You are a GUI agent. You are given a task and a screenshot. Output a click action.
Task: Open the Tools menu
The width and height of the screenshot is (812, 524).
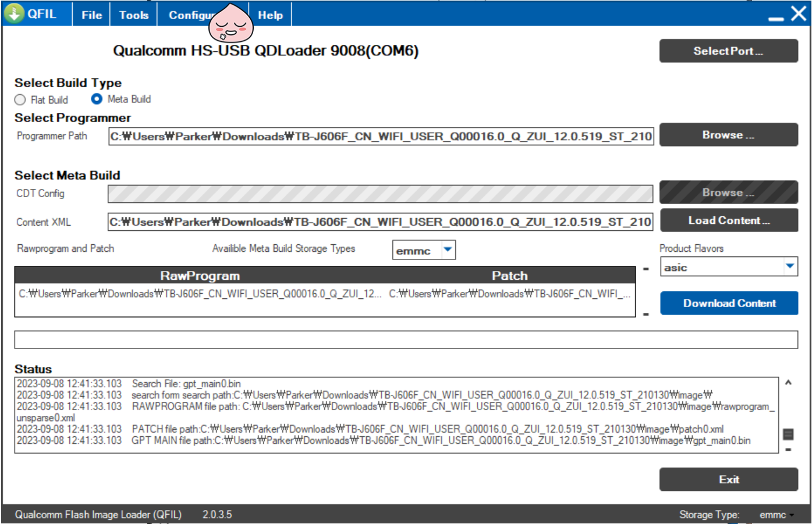[x=134, y=15]
